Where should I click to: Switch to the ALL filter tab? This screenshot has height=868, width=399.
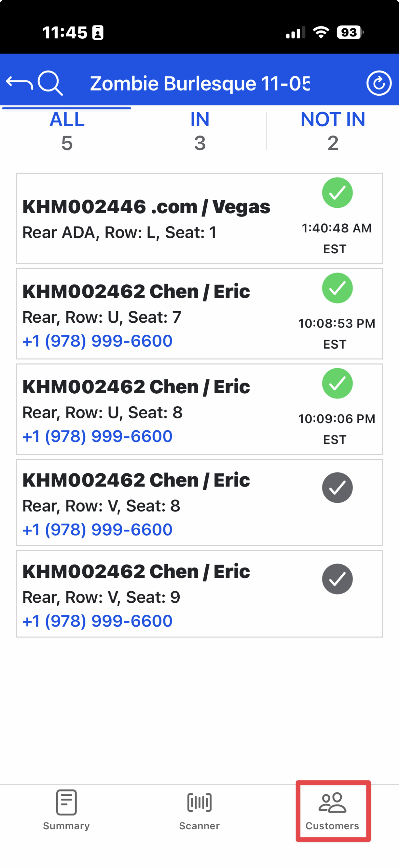pos(67,131)
